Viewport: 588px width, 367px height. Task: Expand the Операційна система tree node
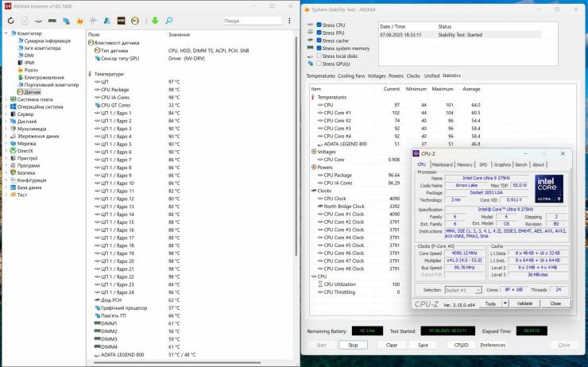6,106
